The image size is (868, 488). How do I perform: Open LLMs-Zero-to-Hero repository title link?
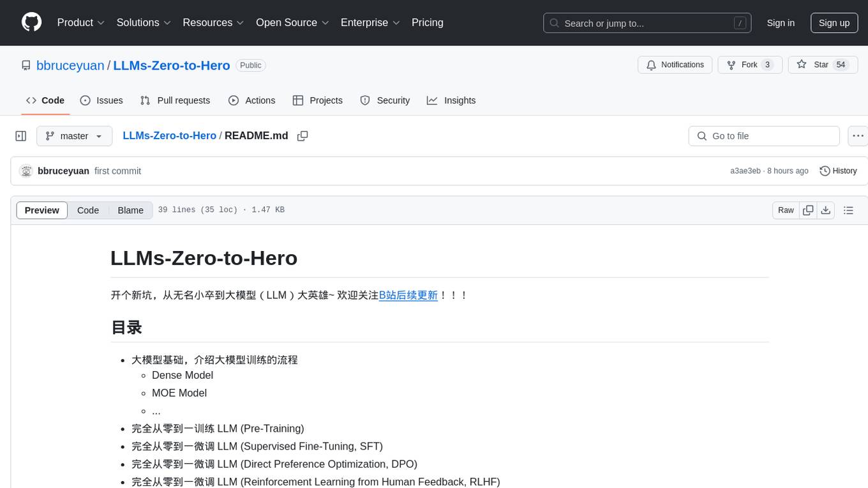click(x=172, y=65)
